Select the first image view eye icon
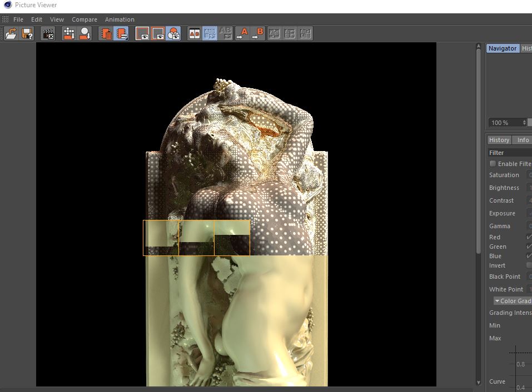This screenshot has width=532, height=392. click(x=142, y=33)
